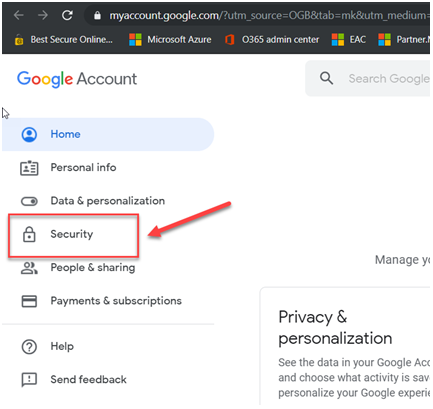This screenshot has height=409, width=433.
Task: Click the Send feedback speech bubble icon
Action: point(29,380)
